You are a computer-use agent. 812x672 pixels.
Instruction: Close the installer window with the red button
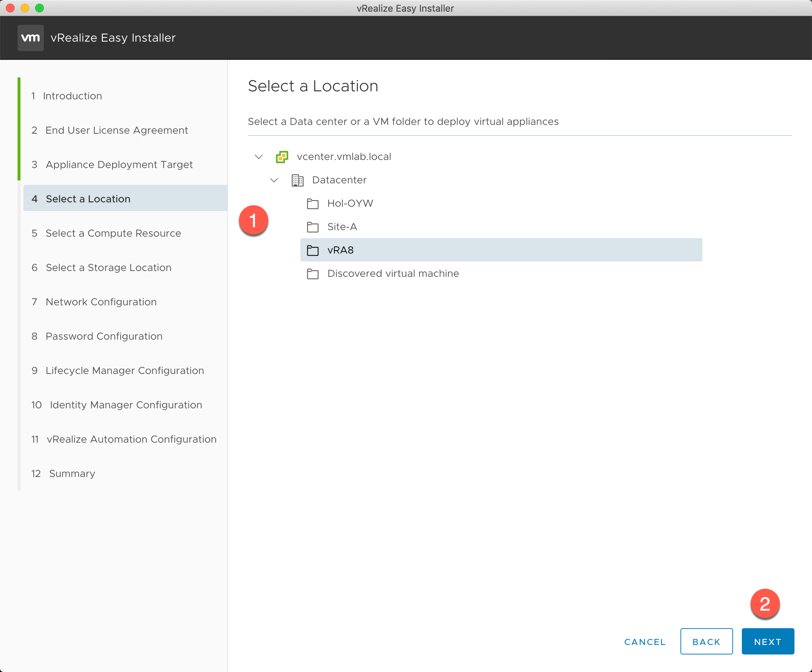pyautogui.click(x=11, y=8)
